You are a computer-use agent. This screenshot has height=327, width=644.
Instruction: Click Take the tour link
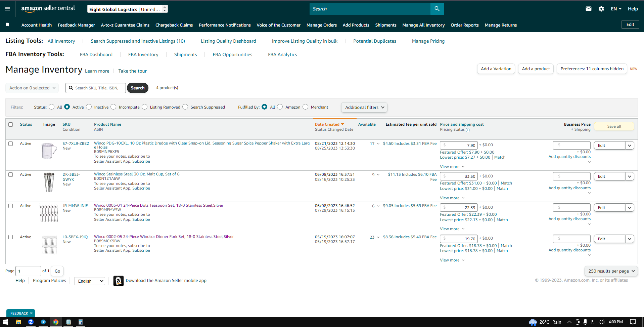[x=132, y=71]
